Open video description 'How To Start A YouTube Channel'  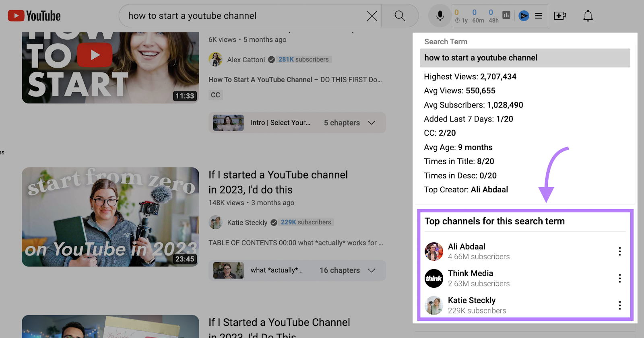[295, 80]
